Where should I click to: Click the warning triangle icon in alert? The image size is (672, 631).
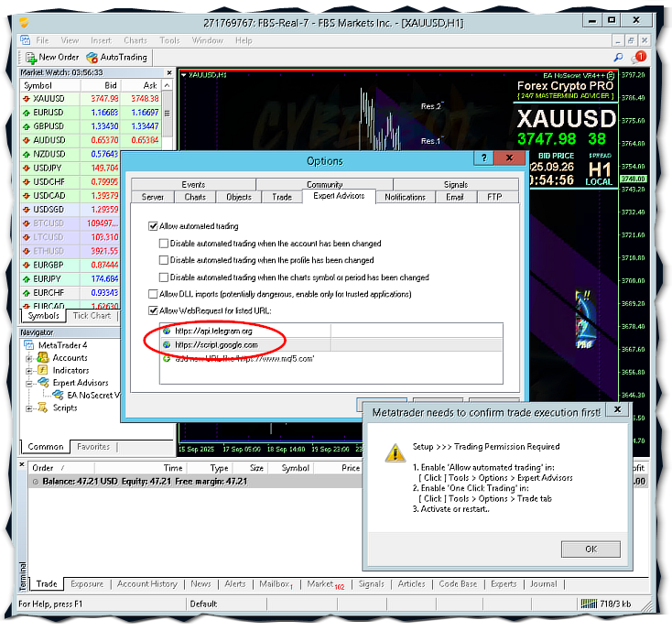click(x=395, y=452)
